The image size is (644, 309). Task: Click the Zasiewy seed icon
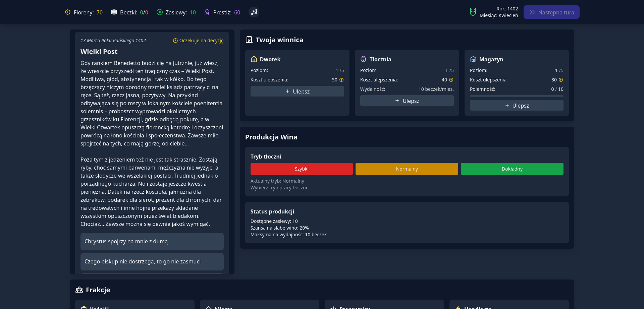160,12
